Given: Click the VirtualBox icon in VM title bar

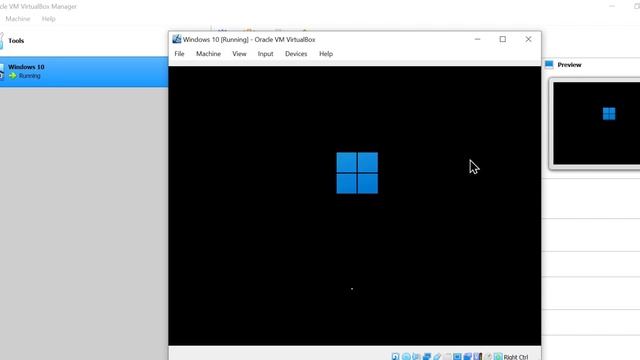Looking at the screenshot, I should pyautogui.click(x=177, y=39).
